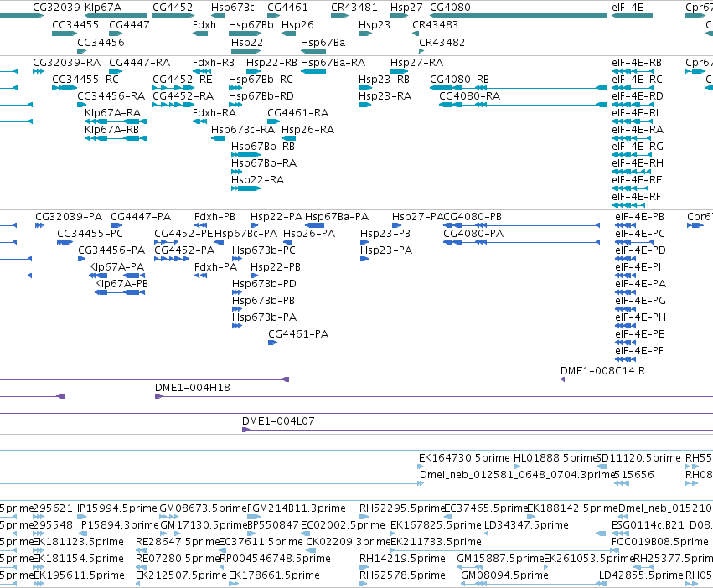
Task: Select EST RE28647.5prime
Action: 178,542
